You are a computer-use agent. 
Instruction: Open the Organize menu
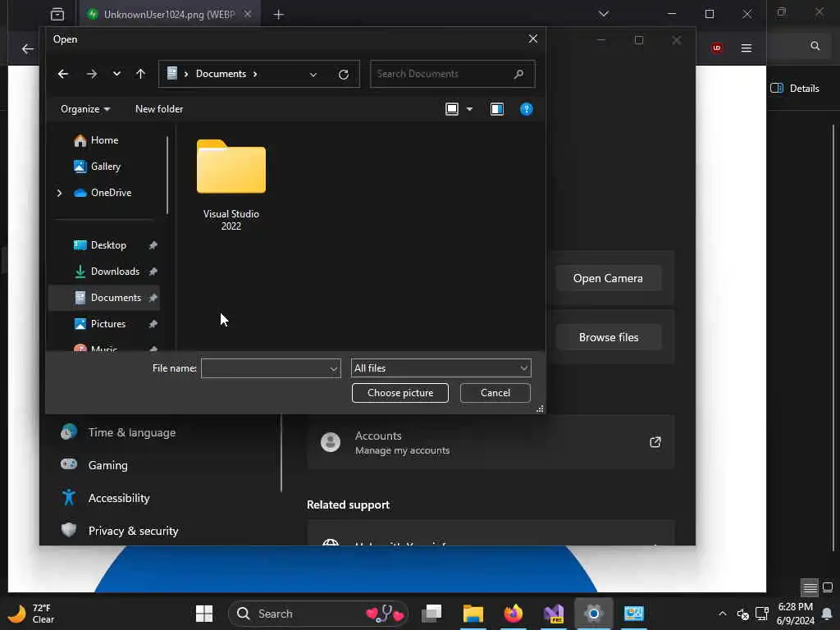point(85,109)
